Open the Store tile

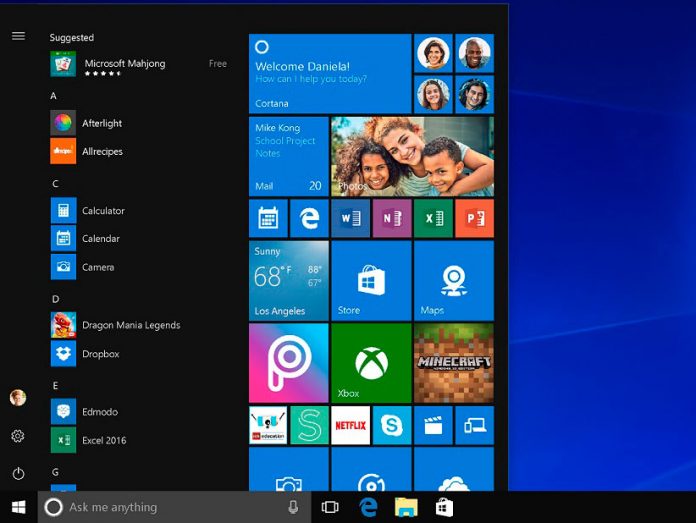(371, 281)
